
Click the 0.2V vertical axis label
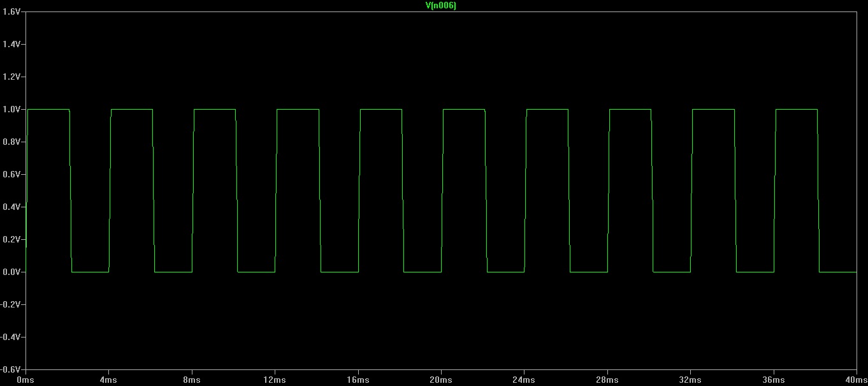coord(11,239)
